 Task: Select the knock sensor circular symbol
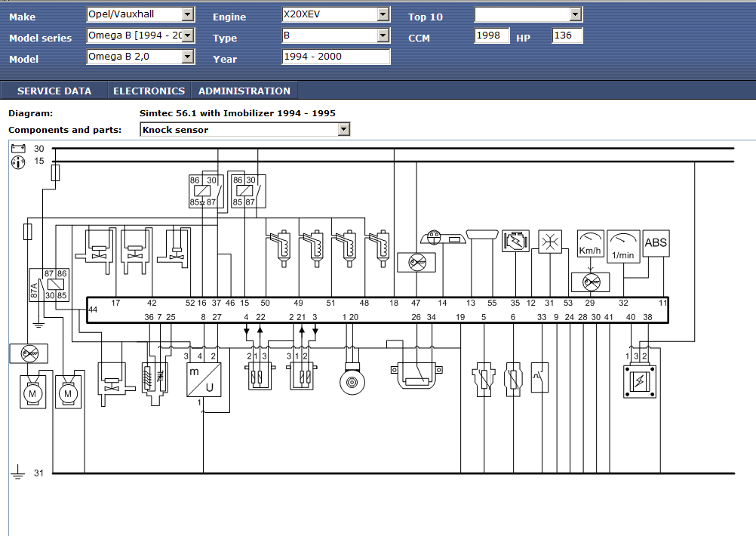coord(352,381)
